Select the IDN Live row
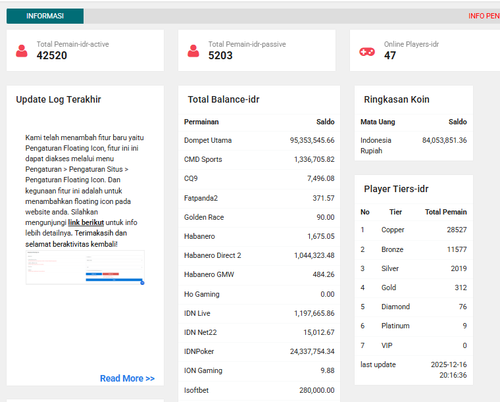 pos(259,313)
